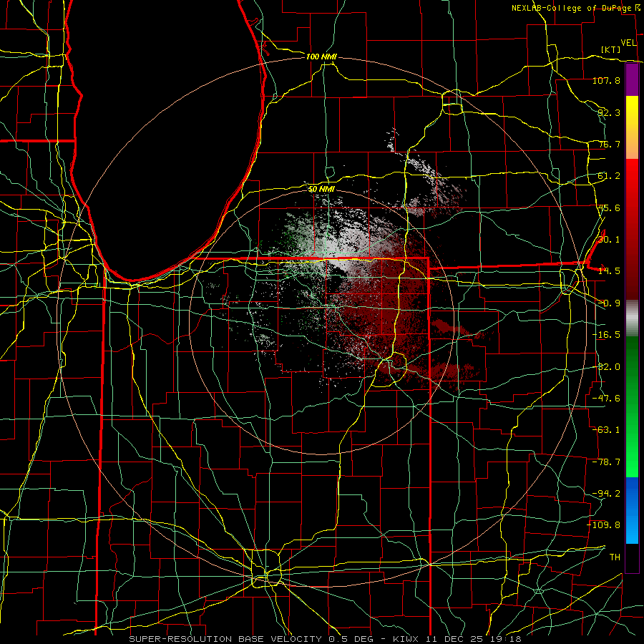Screen dimensions: 644x644
Task: Select the 76.7 velocity legend value
Action: point(609,144)
